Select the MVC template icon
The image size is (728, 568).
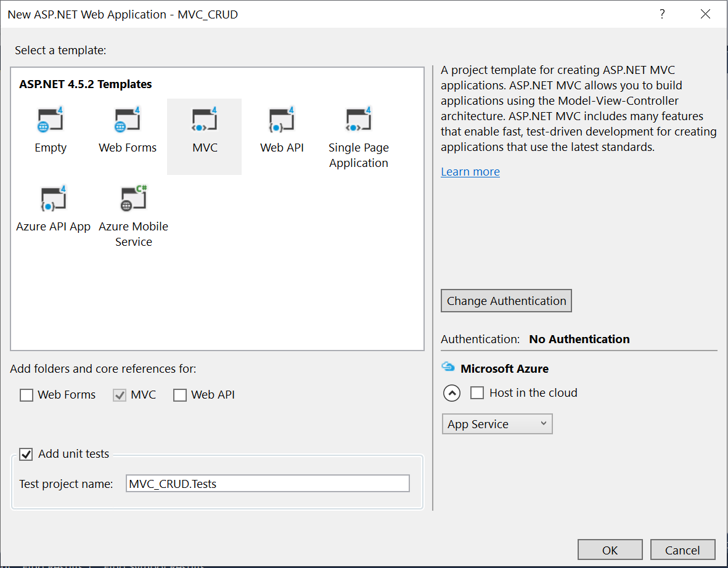(x=204, y=118)
